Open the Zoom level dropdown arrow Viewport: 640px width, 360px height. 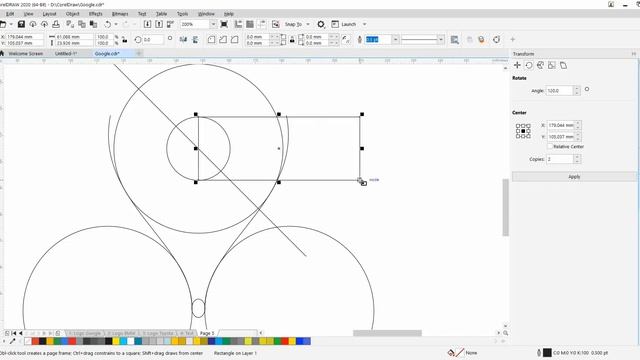[x=213, y=24]
